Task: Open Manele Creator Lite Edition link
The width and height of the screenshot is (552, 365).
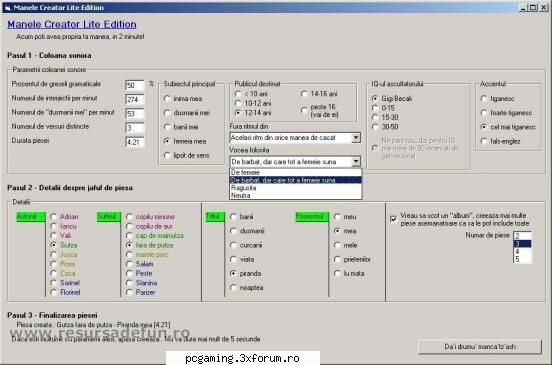Action: 72,24
